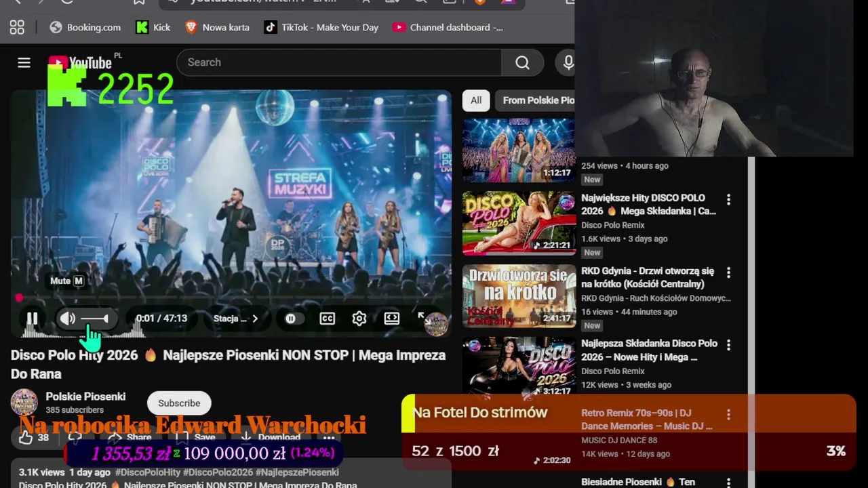Pause the playing video

[x=32, y=319]
